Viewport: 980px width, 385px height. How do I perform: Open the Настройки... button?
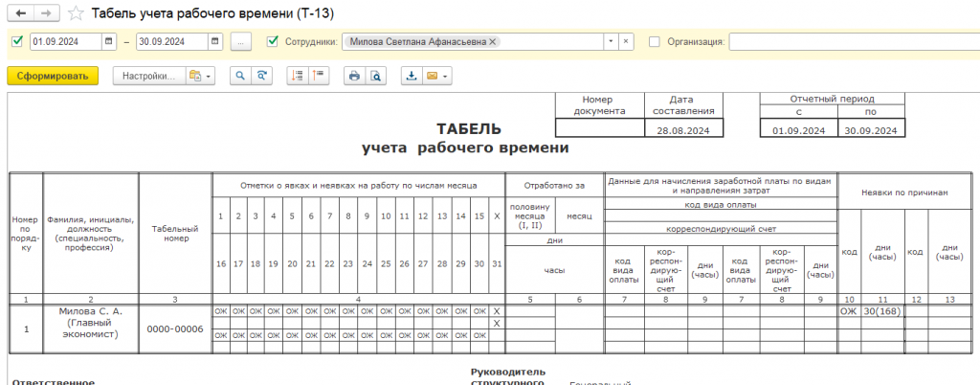tap(148, 77)
